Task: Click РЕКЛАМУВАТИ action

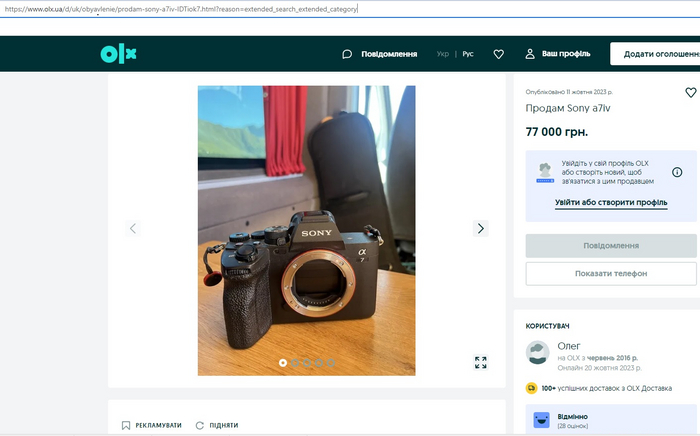Action: point(158,425)
